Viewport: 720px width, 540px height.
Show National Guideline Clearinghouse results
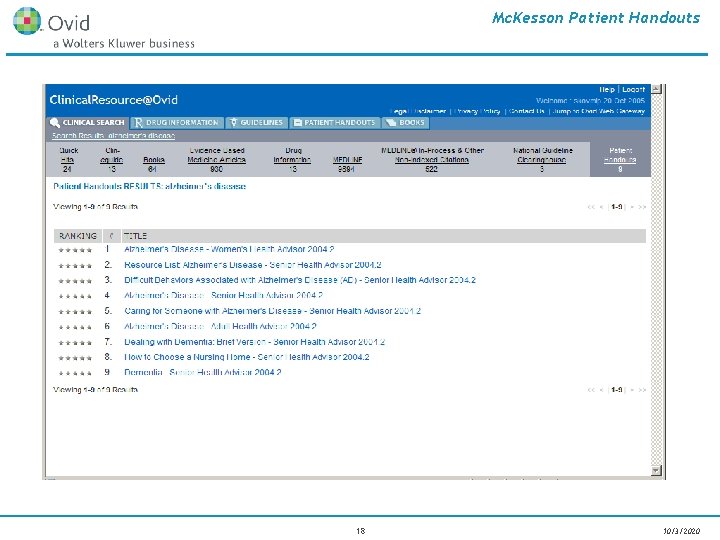pyautogui.click(x=542, y=155)
